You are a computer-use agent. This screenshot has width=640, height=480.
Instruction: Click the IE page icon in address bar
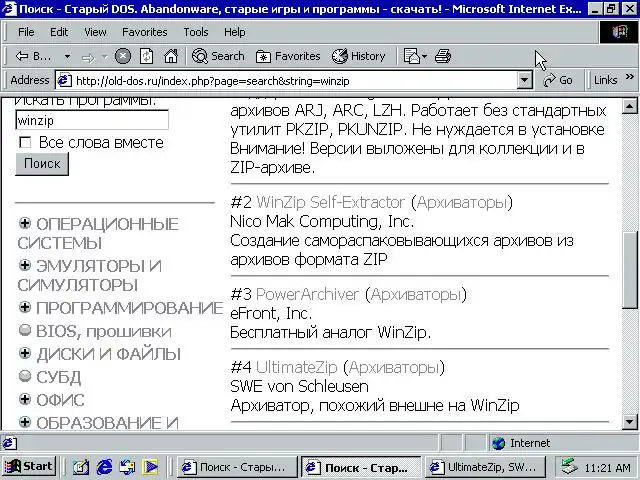click(x=64, y=80)
